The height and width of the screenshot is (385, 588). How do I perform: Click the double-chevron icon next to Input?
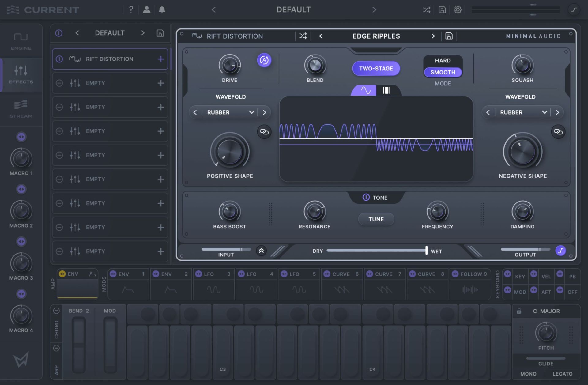[261, 251]
